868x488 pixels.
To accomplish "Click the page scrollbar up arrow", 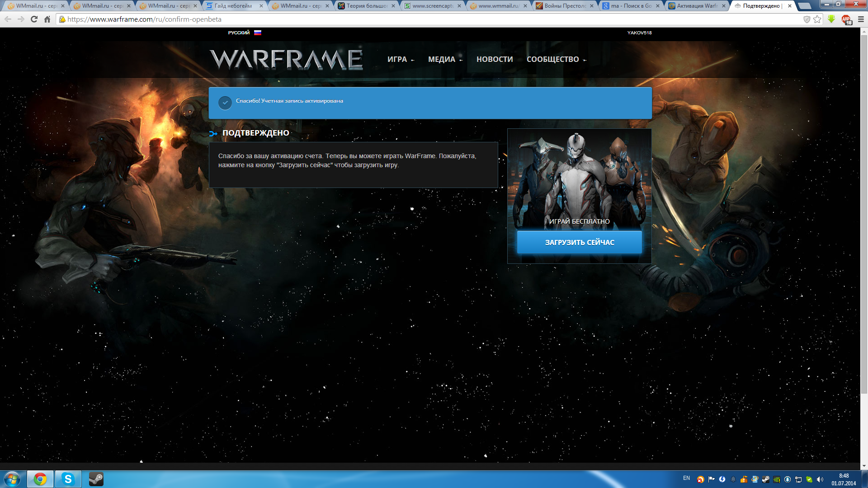I will click(864, 31).
